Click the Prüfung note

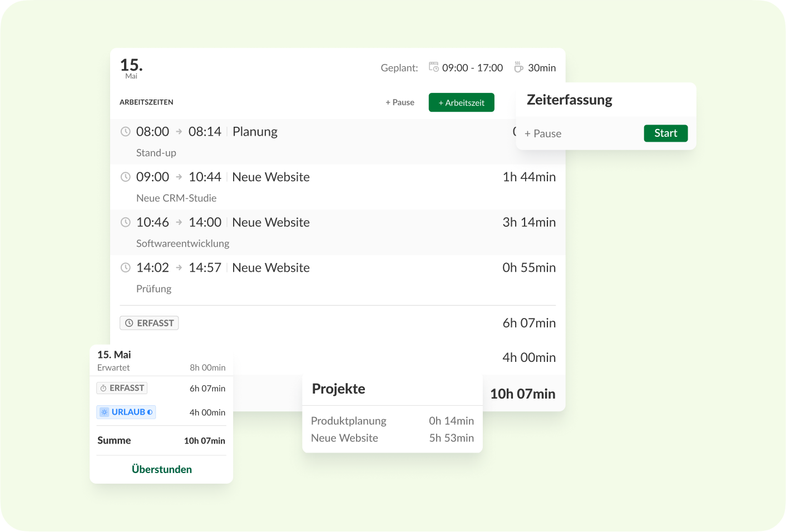154,289
